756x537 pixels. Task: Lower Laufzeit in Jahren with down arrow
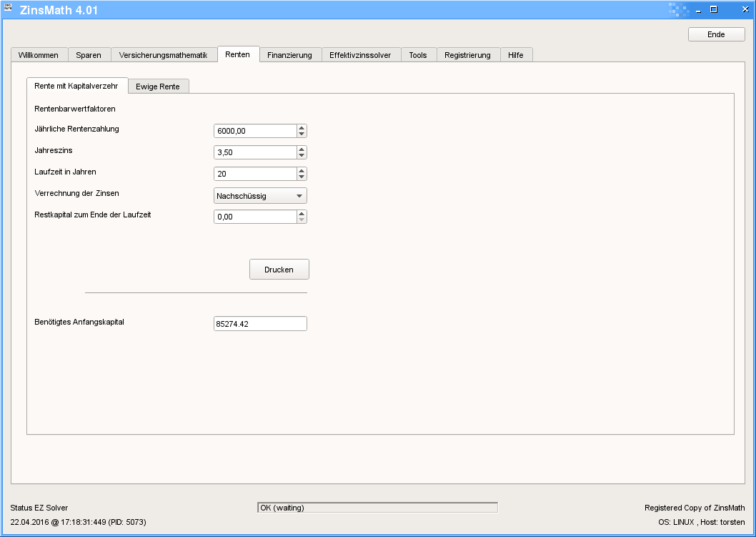302,177
